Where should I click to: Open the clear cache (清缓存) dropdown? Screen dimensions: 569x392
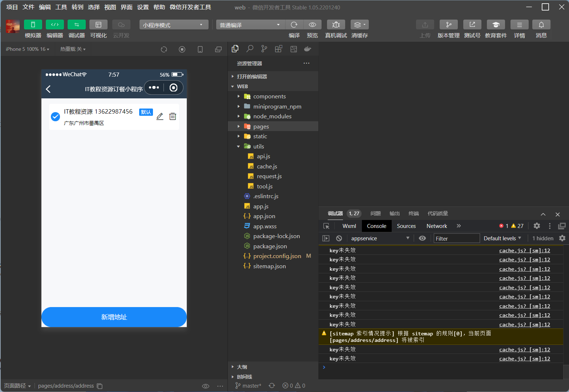pyautogui.click(x=360, y=24)
